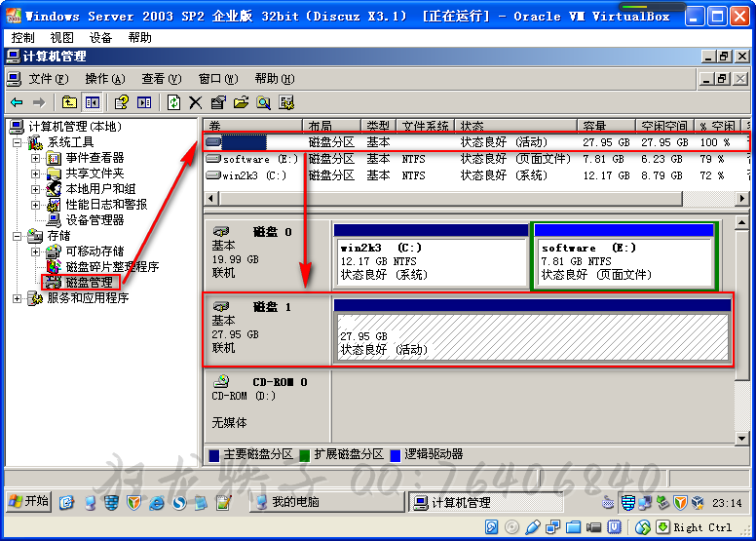Open VirtualBox 控制 menu
756x541 pixels.
(23, 38)
